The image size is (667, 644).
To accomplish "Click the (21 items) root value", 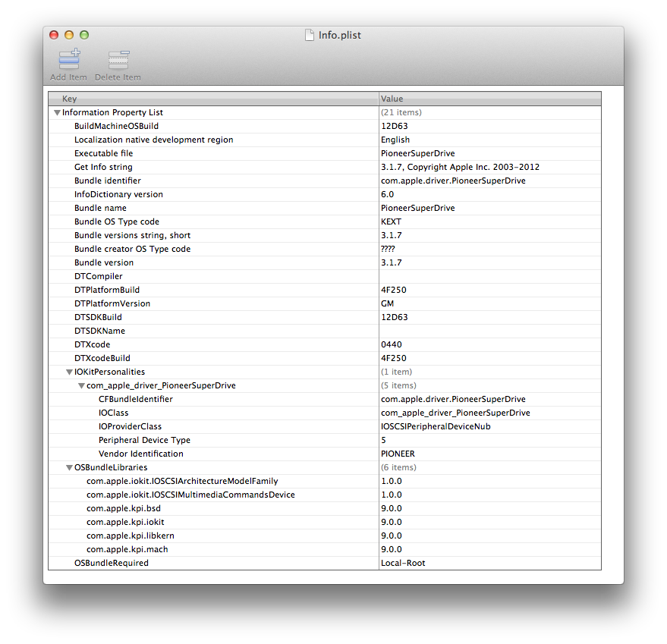I will tap(401, 112).
